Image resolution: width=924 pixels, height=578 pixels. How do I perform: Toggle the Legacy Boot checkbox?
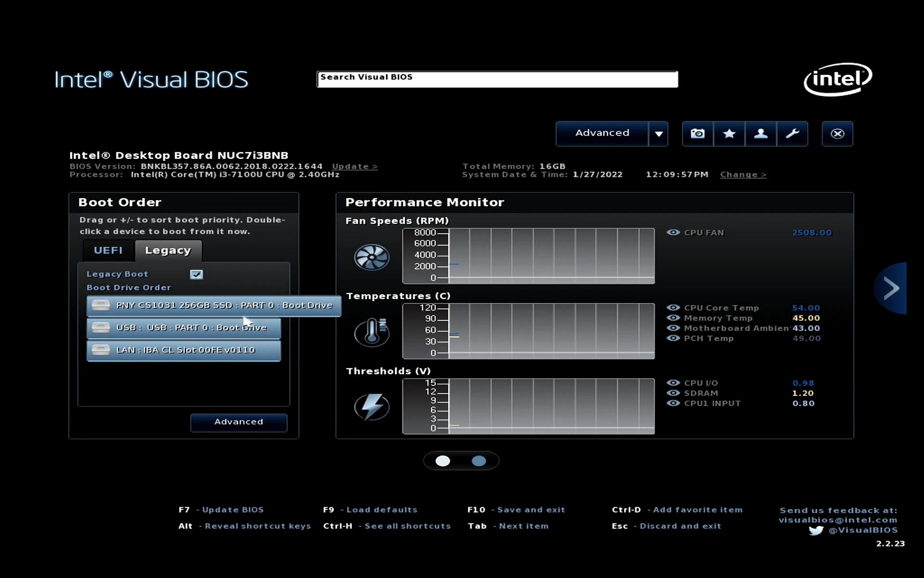(x=196, y=274)
